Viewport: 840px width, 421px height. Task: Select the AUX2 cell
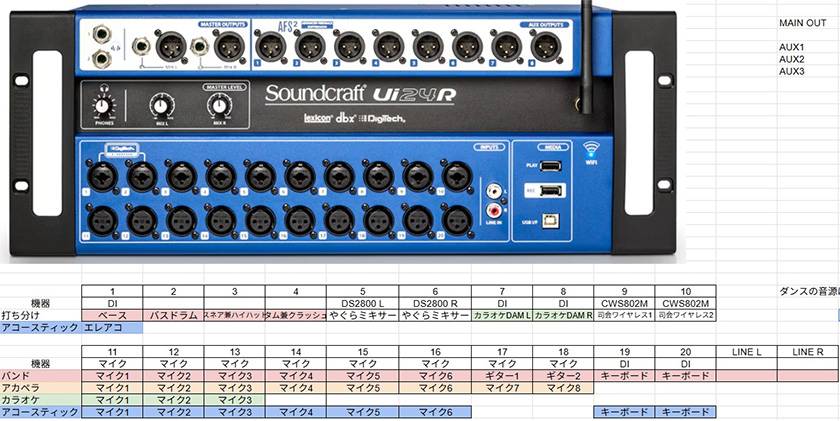pos(809,59)
